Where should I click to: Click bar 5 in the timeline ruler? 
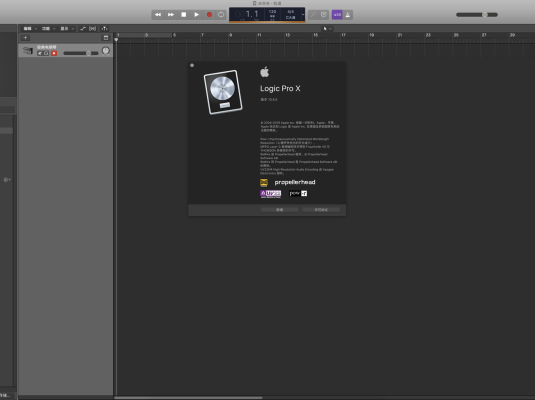(x=174, y=35)
